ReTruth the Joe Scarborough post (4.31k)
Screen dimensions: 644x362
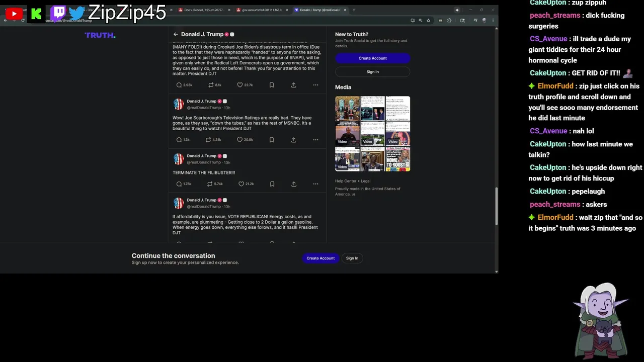[213, 140]
